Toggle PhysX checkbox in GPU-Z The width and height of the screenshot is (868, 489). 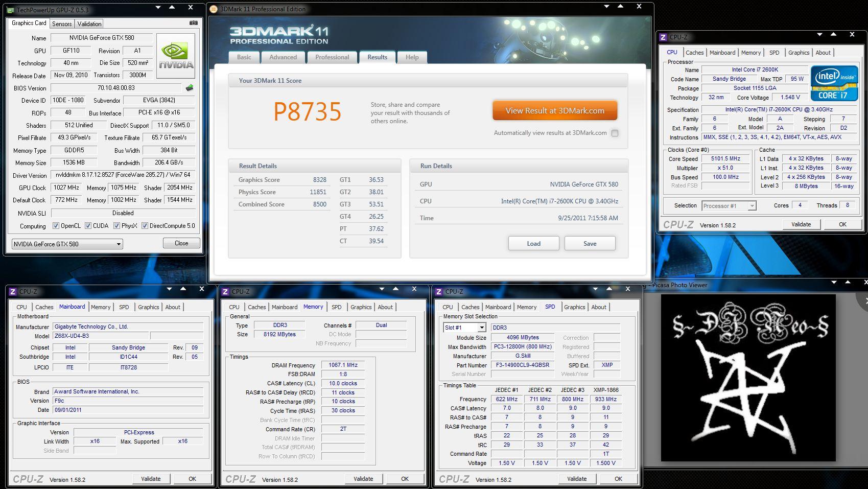116,226
